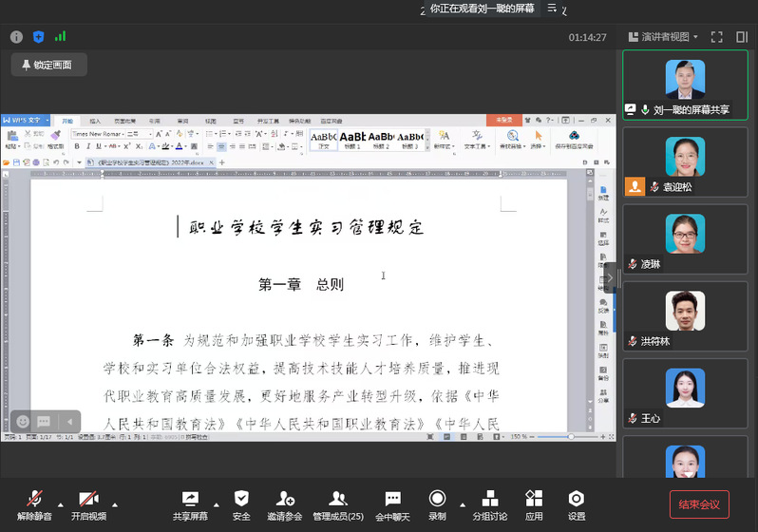
Task: Expand the arrow next to 共享屏幕
Action: pos(216,503)
